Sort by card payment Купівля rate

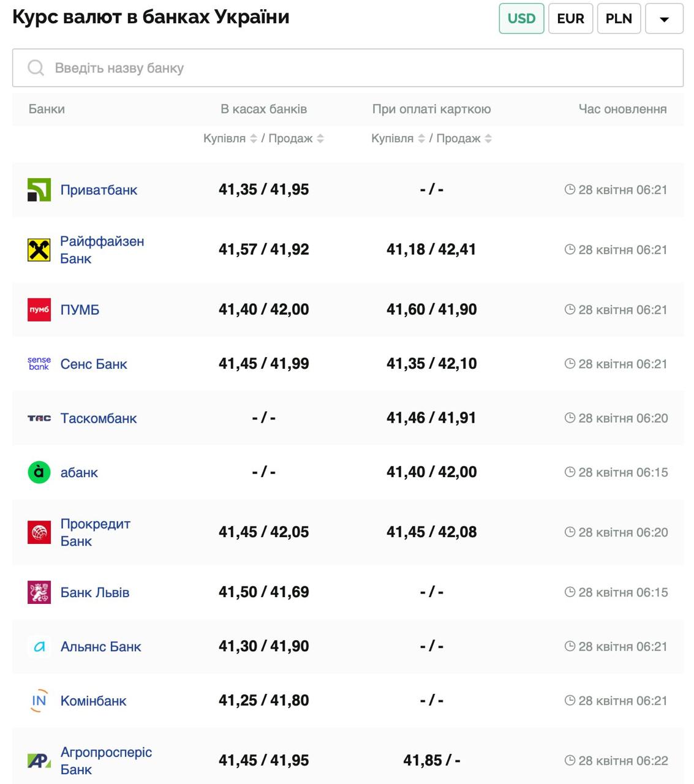(x=421, y=139)
